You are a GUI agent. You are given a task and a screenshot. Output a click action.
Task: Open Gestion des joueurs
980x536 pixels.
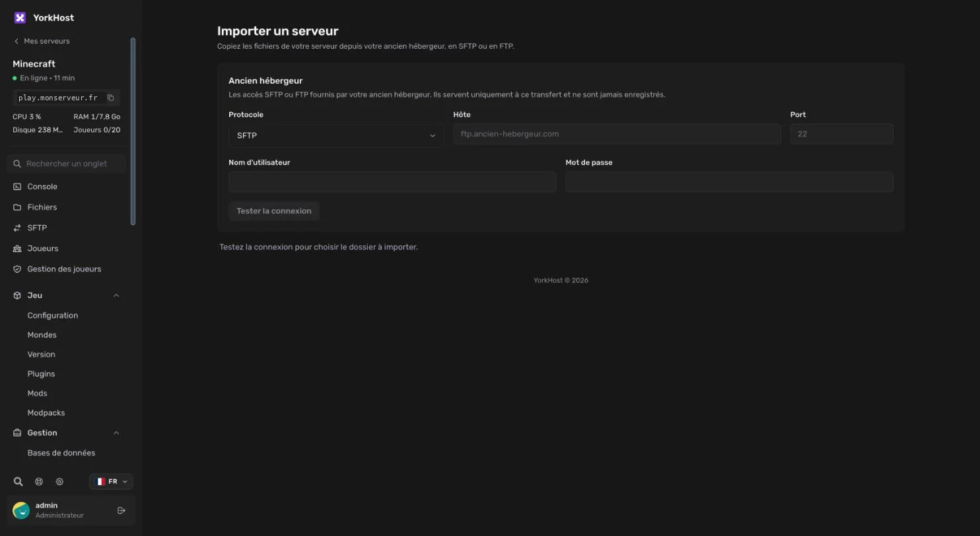pyautogui.click(x=66, y=269)
